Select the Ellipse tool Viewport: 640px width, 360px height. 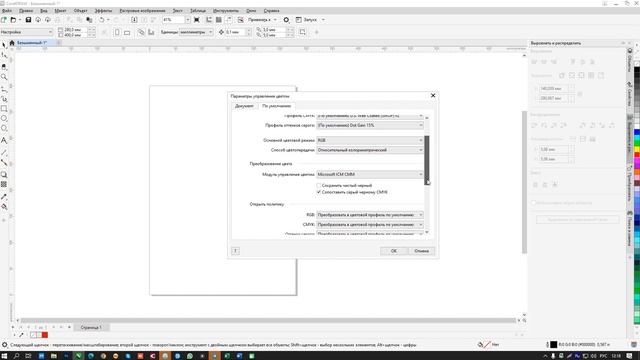(4, 118)
